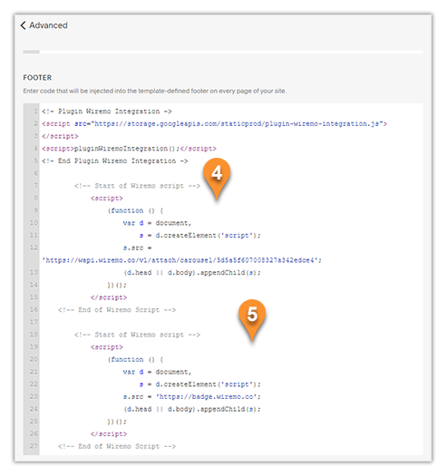Click the opening script tag on line 19
The image size is (448, 476).
tap(107, 347)
